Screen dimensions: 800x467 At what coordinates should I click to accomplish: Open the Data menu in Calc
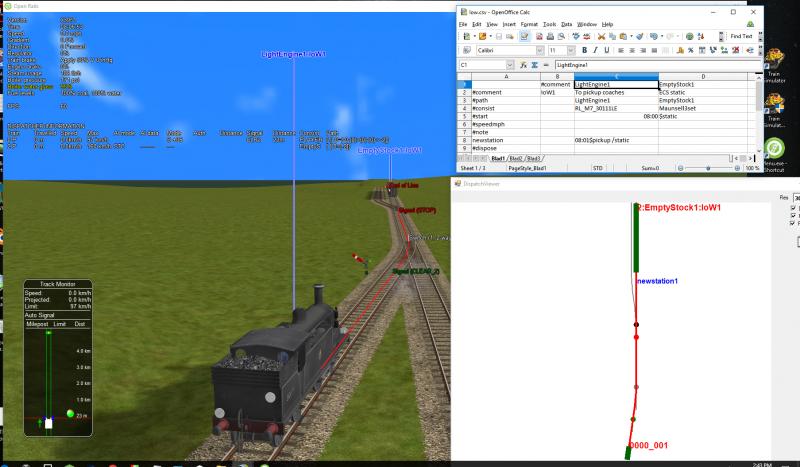coord(566,24)
